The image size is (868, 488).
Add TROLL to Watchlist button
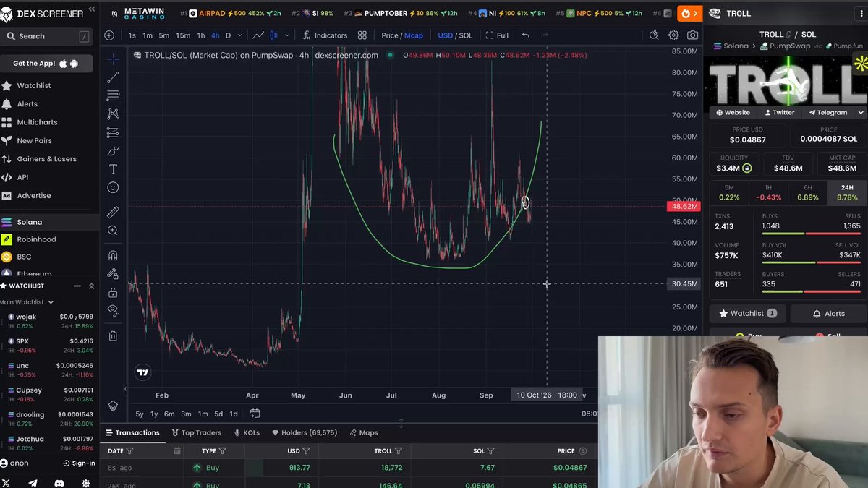click(748, 314)
